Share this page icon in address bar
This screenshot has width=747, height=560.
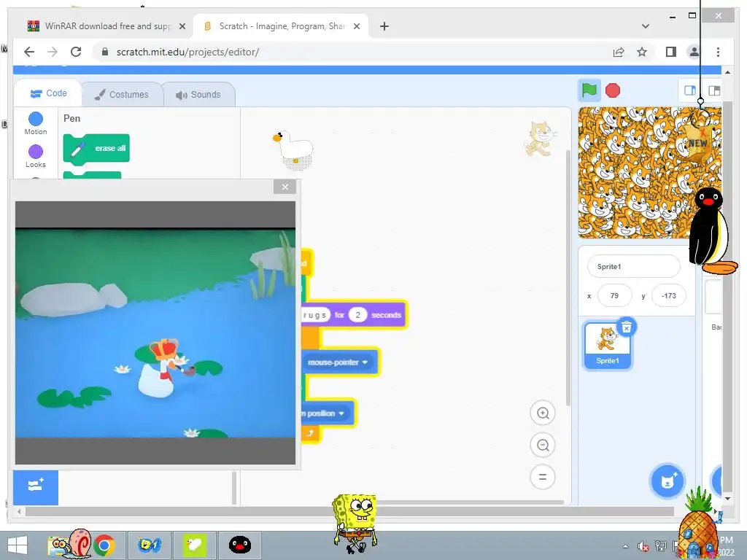(x=619, y=52)
